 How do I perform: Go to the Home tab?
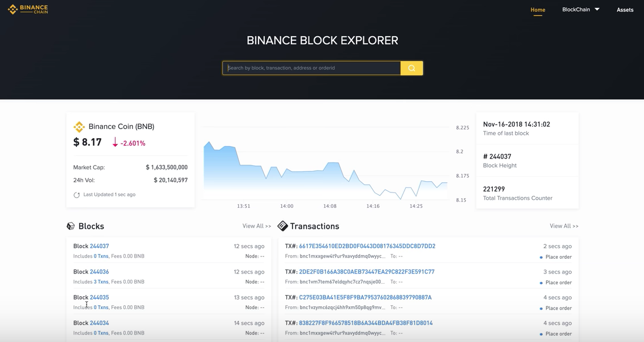point(538,10)
